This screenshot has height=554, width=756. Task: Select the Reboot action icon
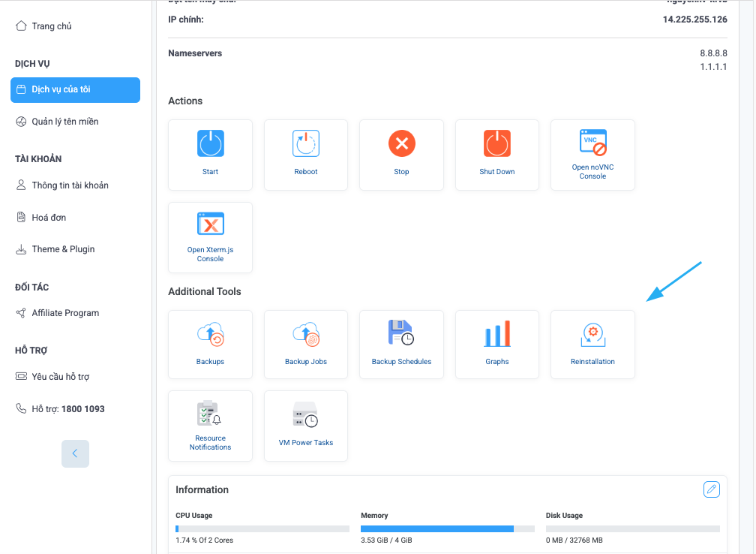pos(305,143)
